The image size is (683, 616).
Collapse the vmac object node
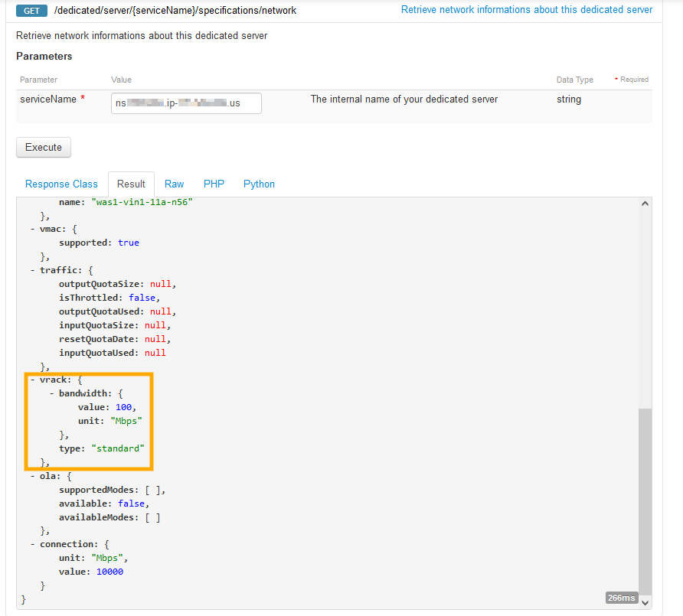click(33, 229)
